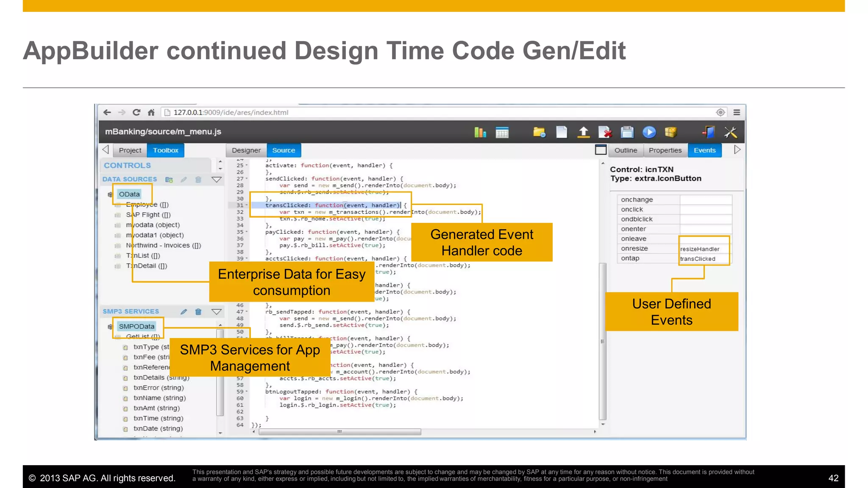Open the Outline tab

click(626, 150)
